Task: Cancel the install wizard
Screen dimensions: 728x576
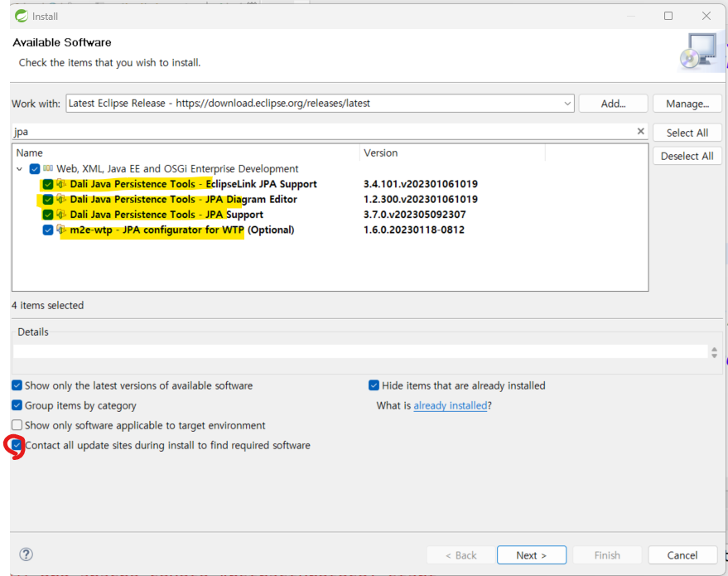Action: click(x=682, y=555)
